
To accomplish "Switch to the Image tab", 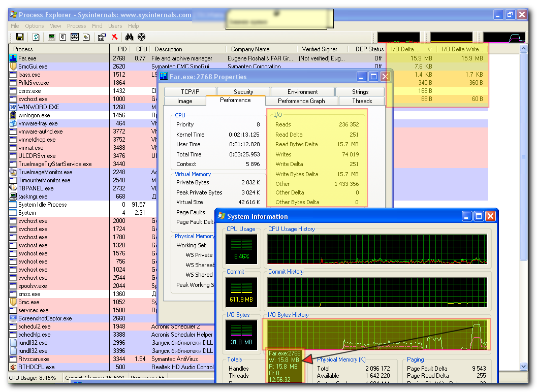I will [184, 101].
